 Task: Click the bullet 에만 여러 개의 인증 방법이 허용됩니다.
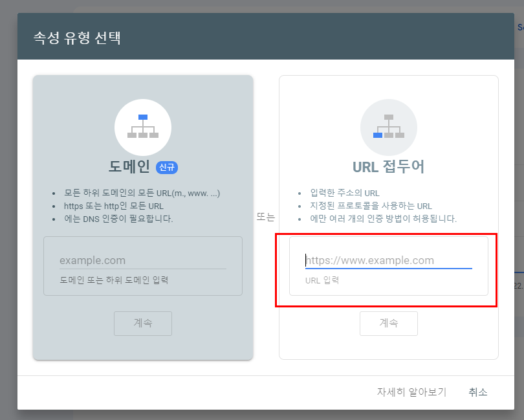[384, 219]
